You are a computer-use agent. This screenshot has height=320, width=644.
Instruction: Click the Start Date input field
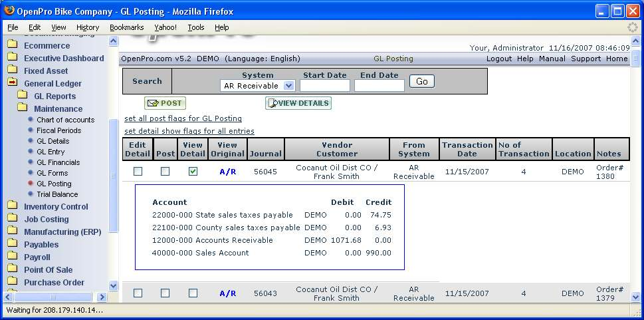pyautogui.click(x=324, y=86)
